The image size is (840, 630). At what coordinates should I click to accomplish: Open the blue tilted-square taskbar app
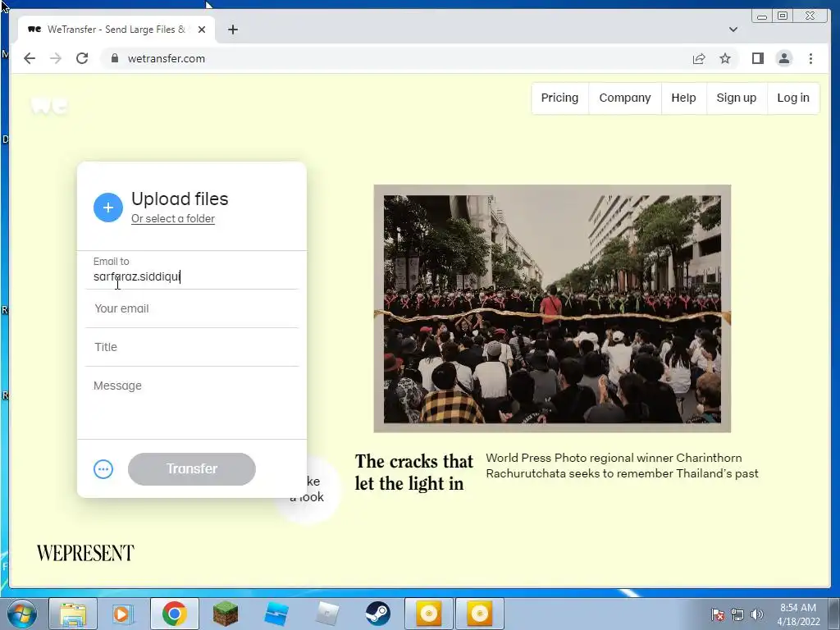[x=276, y=614]
